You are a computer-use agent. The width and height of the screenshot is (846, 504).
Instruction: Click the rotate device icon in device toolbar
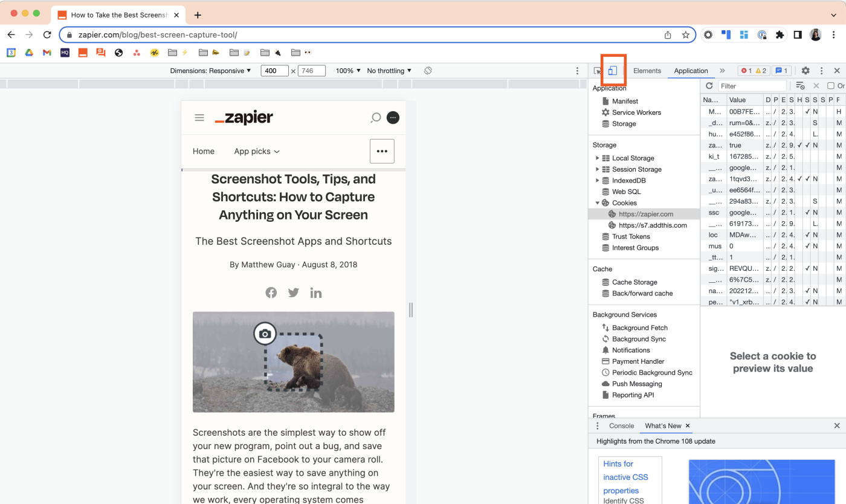428,71
